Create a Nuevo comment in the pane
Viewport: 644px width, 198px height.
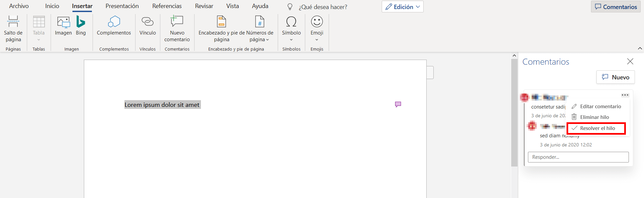[x=615, y=77]
